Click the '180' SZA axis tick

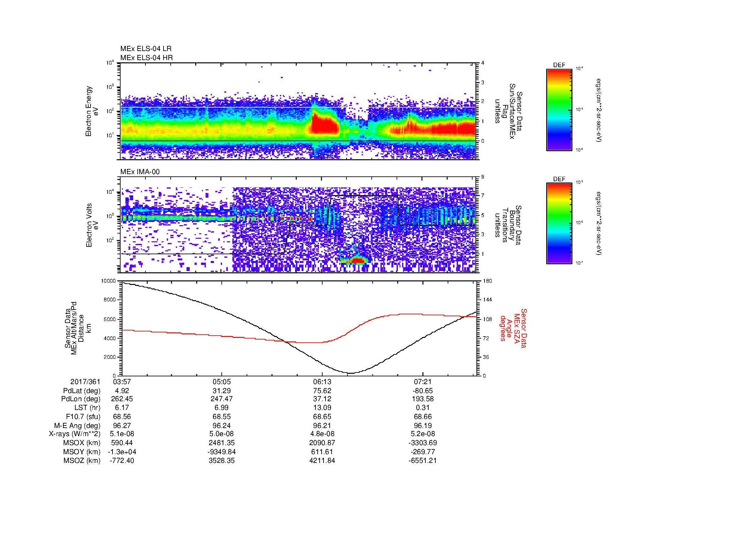tap(487, 281)
